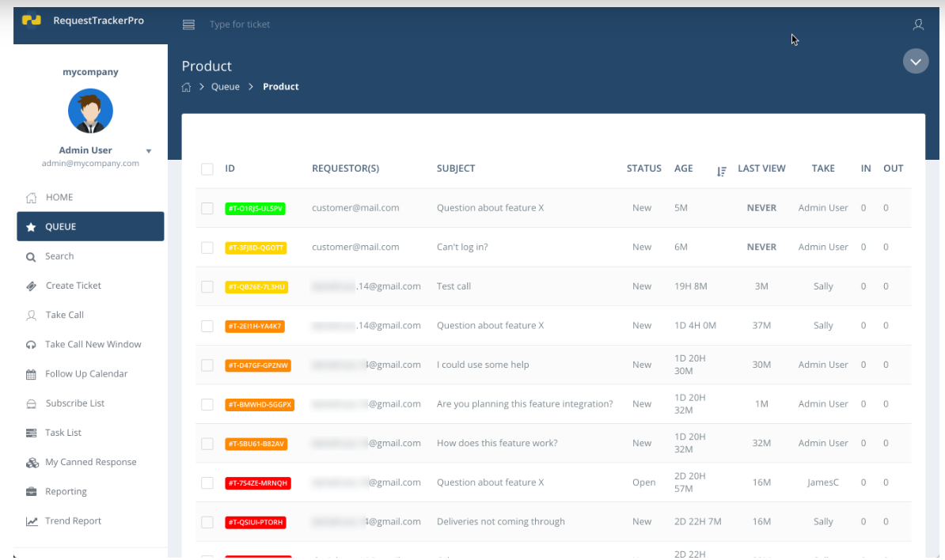Open the Follow Up Calendar icon
945x560 pixels.
pyautogui.click(x=30, y=373)
